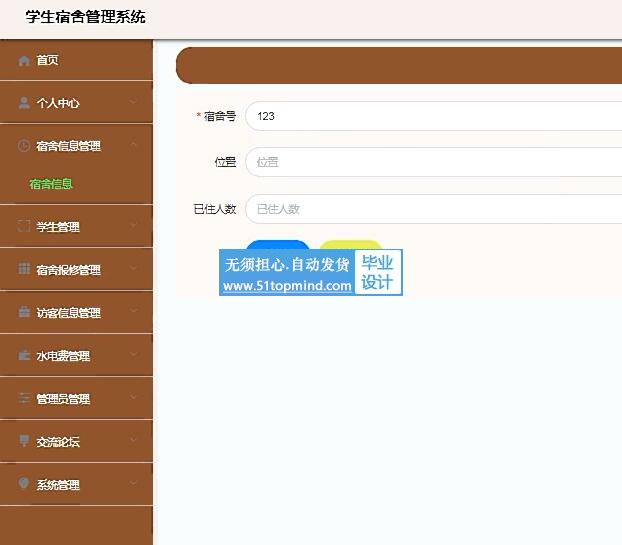Viewport: 622px width, 545px height.
Task: Click the icon beside 交流论坛
Action: [x=24, y=441]
